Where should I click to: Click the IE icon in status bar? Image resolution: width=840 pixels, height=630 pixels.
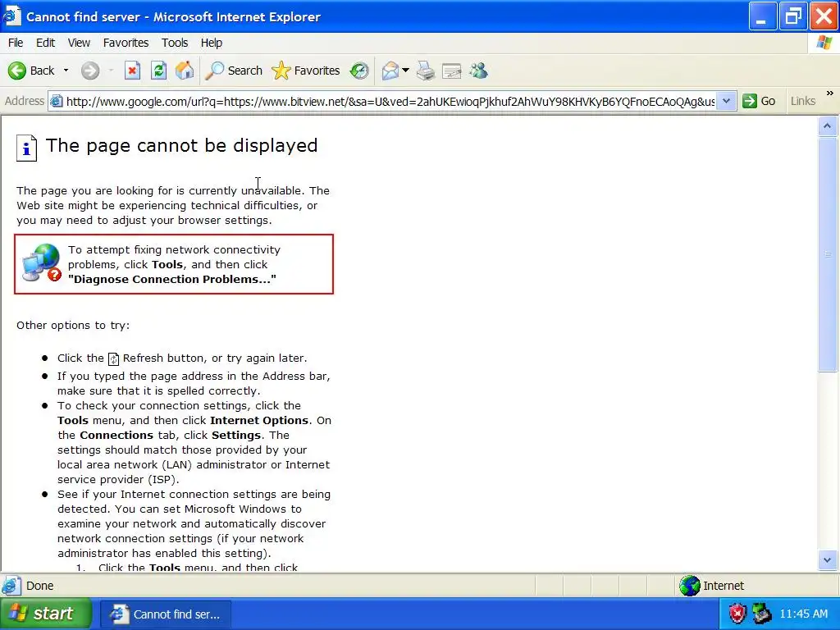point(11,586)
